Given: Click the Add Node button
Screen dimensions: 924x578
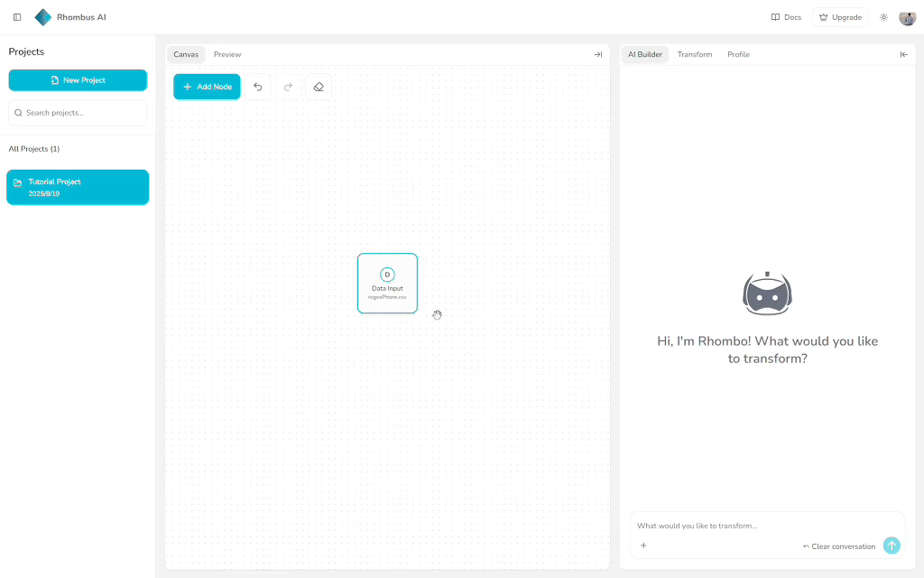Looking at the screenshot, I should coord(207,87).
